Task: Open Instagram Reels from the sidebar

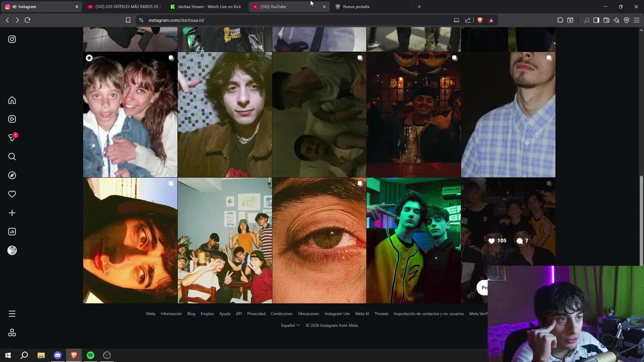Action: [x=12, y=119]
